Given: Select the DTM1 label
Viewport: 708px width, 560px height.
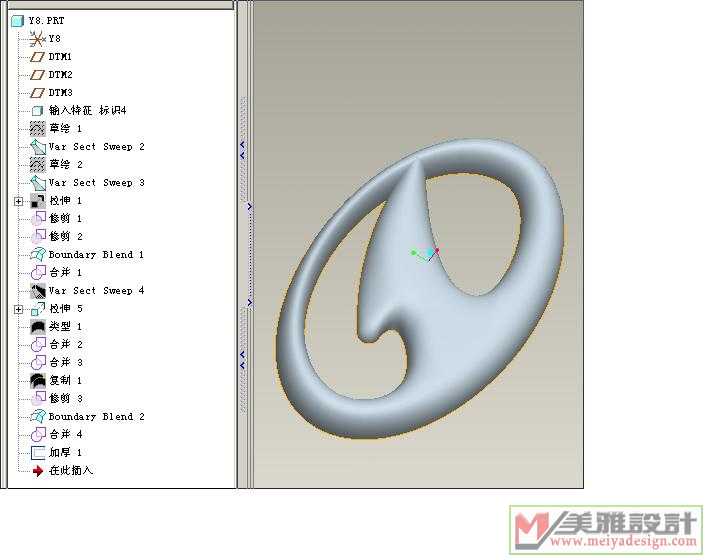Looking at the screenshot, I should [x=60, y=57].
